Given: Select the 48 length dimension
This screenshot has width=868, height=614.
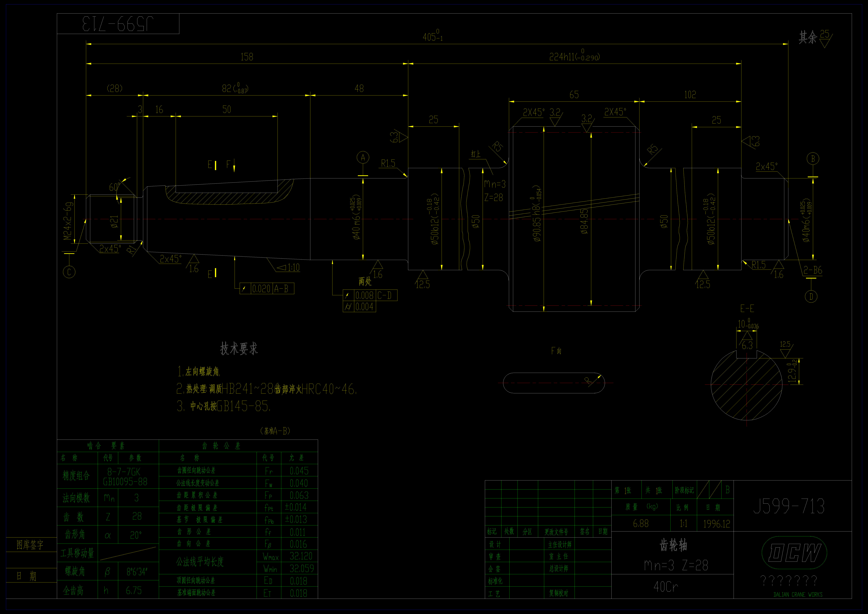Looking at the screenshot, I should 359,89.
